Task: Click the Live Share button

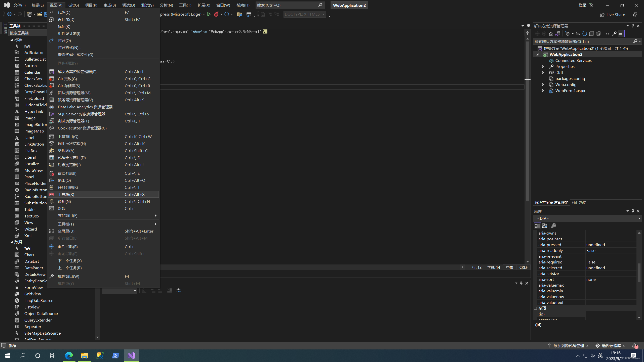Action: click(x=612, y=15)
